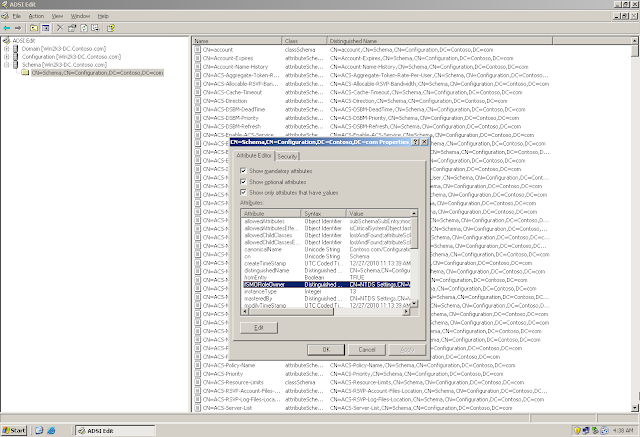Click the Attribute column header in dialog
Image resolution: width=640 pixels, height=437 pixels.
click(271, 213)
